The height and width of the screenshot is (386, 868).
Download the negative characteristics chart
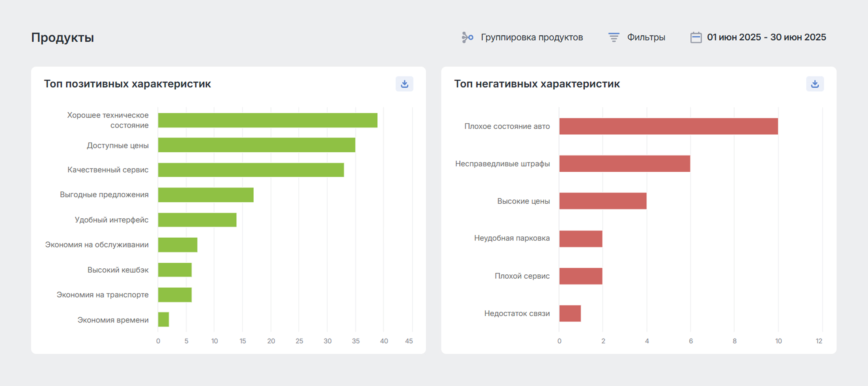(x=815, y=84)
